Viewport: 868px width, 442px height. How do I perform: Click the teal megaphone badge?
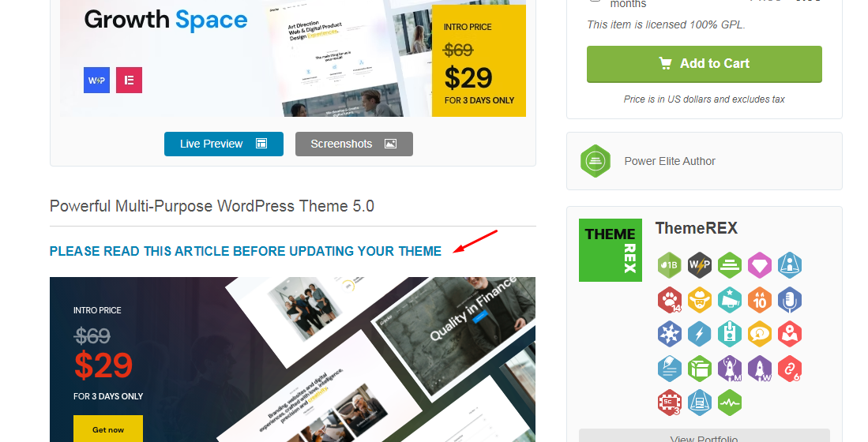click(x=730, y=300)
